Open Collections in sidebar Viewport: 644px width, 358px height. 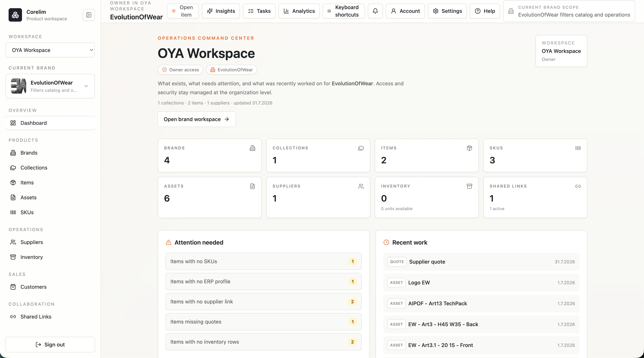pos(50,168)
